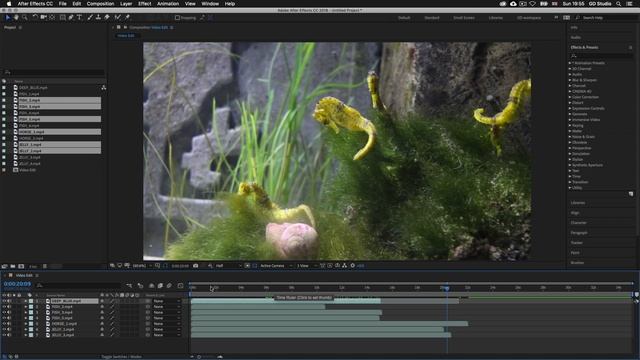The width and height of the screenshot is (640, 360).
Task: Toggle Motion Blur for the composition
Action: point(169,286)
